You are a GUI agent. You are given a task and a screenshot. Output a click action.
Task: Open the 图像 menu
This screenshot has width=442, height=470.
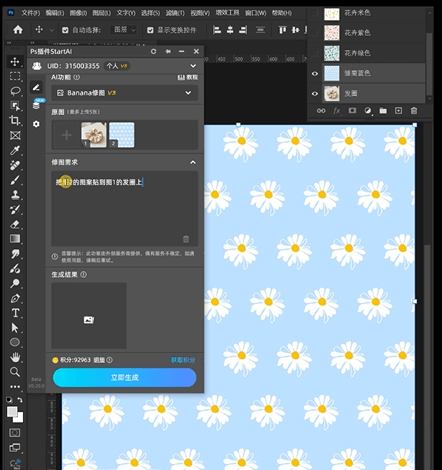pos(79,13)
